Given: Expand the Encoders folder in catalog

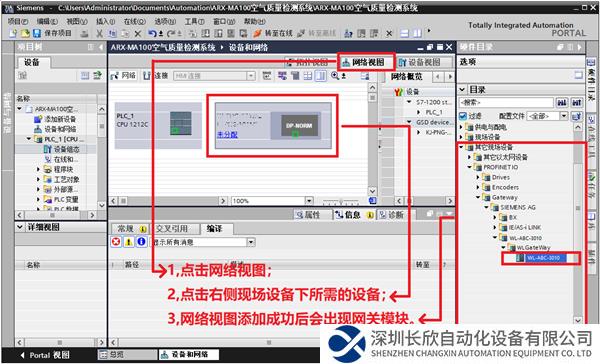Looking at the screenshot, I should click(x=478, y=188).
